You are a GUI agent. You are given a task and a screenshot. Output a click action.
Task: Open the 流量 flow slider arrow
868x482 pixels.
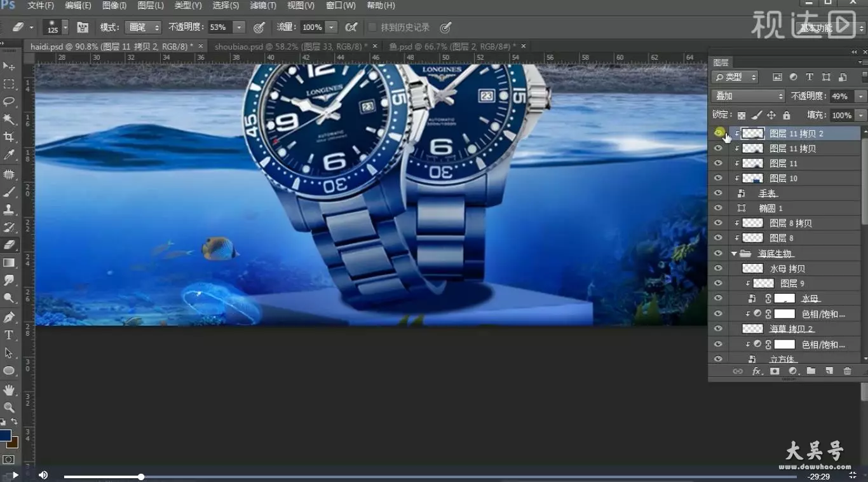pos(331,27)
